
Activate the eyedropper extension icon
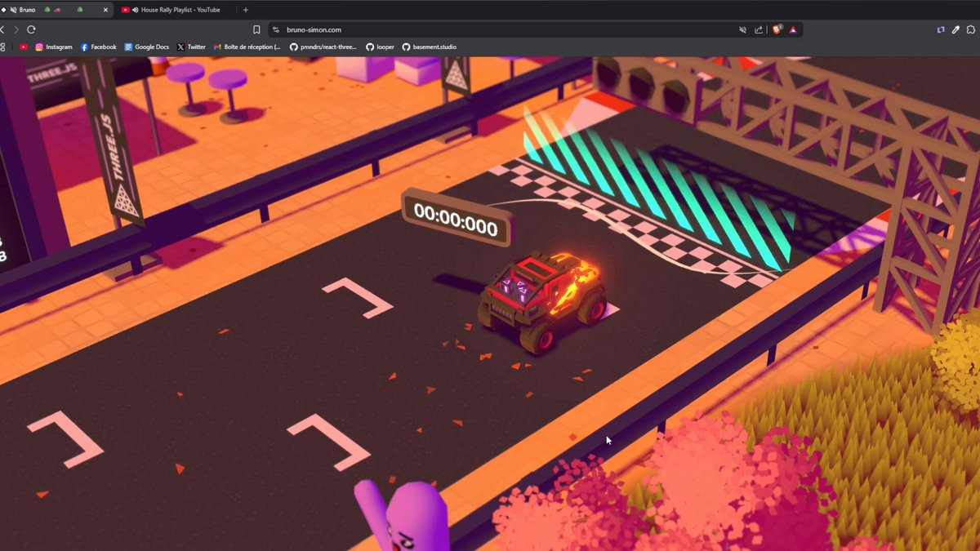point(956,29)
